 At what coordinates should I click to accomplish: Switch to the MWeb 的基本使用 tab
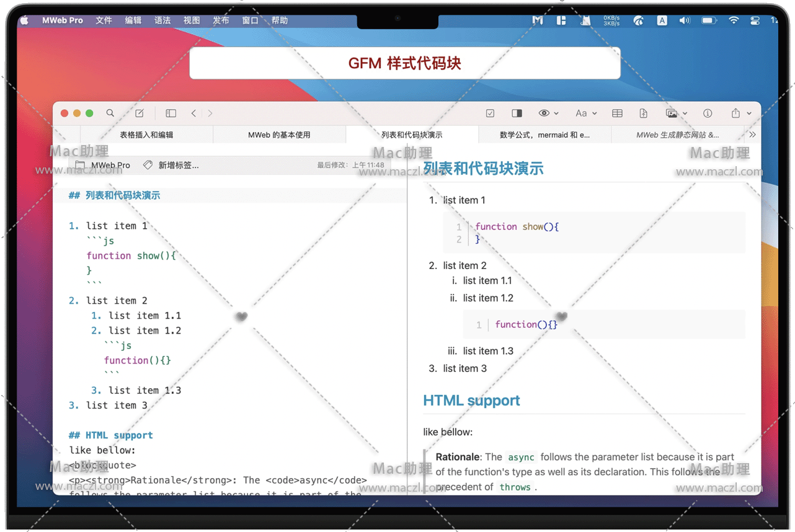click(279, 135)
